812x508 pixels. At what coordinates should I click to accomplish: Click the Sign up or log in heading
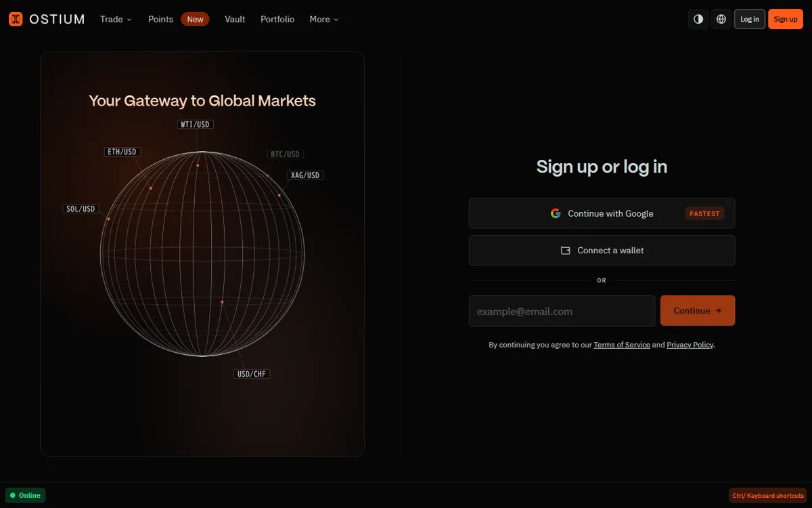click(602, 167)
